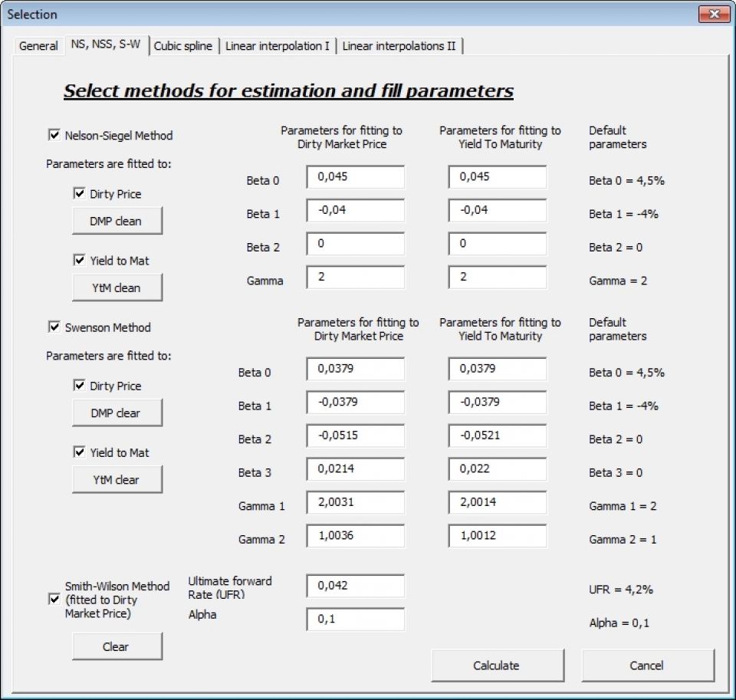This screenshot has width=736, height=700.
Task: Click the Calculate button
Action: click(497, 665)
